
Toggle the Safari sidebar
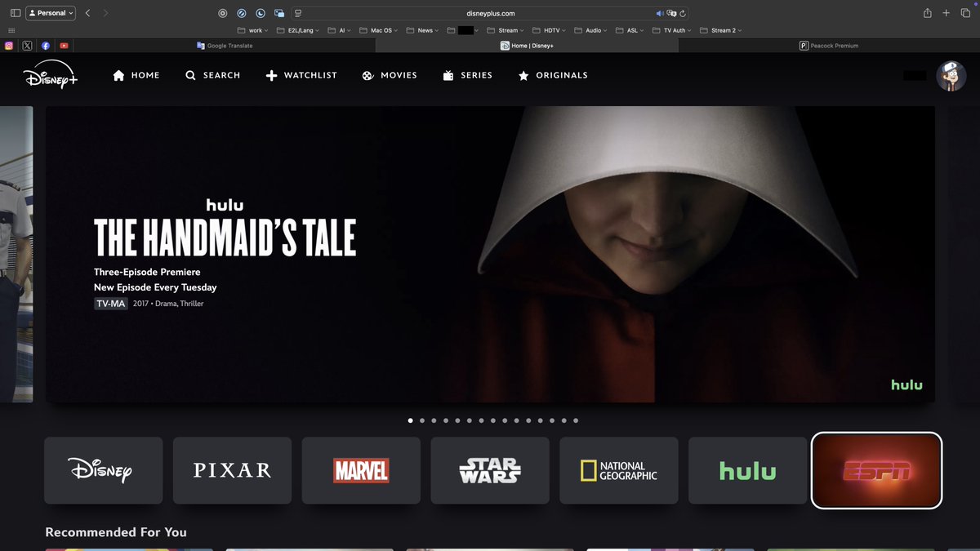[15, 13]
